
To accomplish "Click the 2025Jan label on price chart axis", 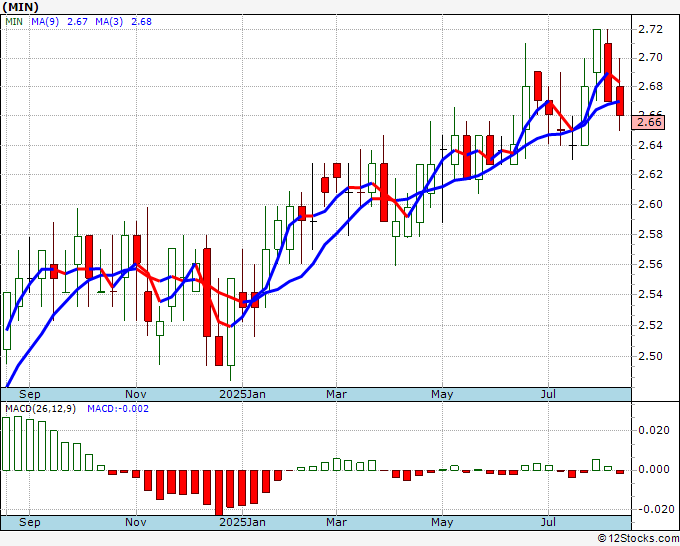I will coord(242,394).
